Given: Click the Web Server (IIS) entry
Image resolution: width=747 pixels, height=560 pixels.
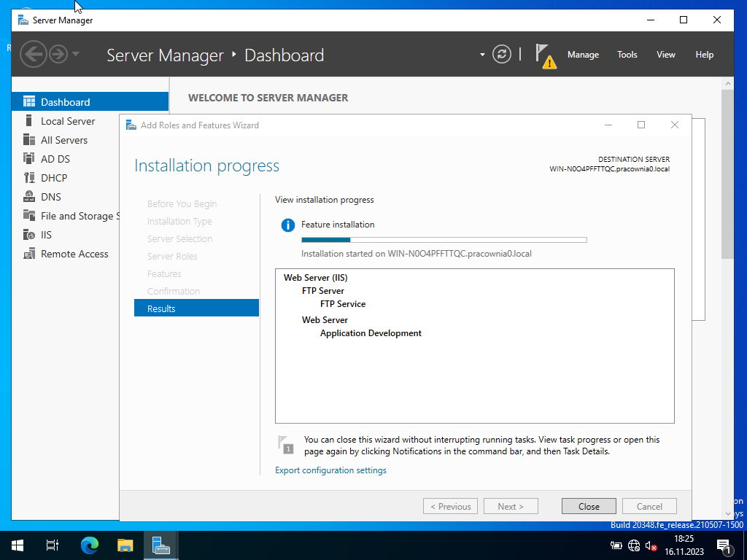Looking at the screenshot, I should click(x=315, y=278).
